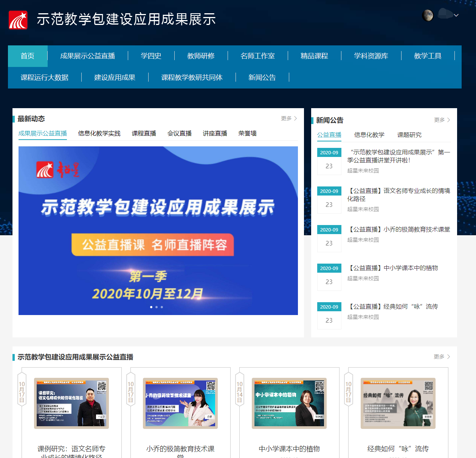Open news 中小学课本中的植物
The width and height of the screenshot is (476, 458).
click(393, 268)
